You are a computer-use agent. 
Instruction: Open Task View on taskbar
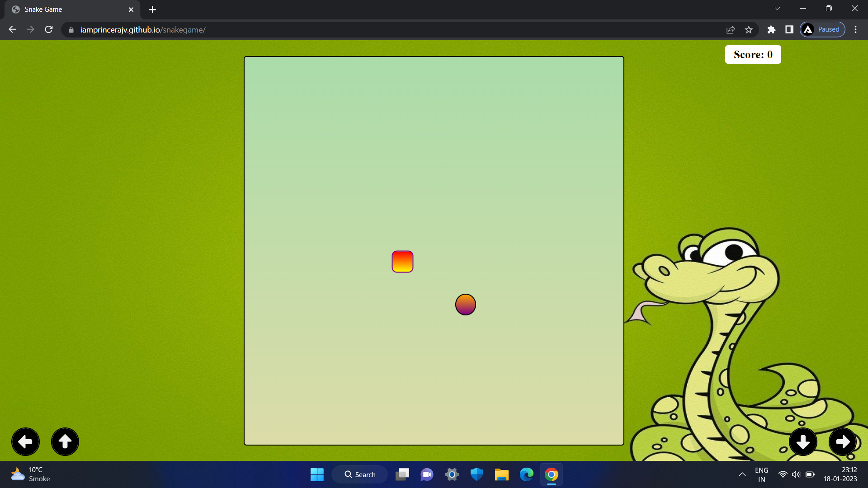point(402,474)
